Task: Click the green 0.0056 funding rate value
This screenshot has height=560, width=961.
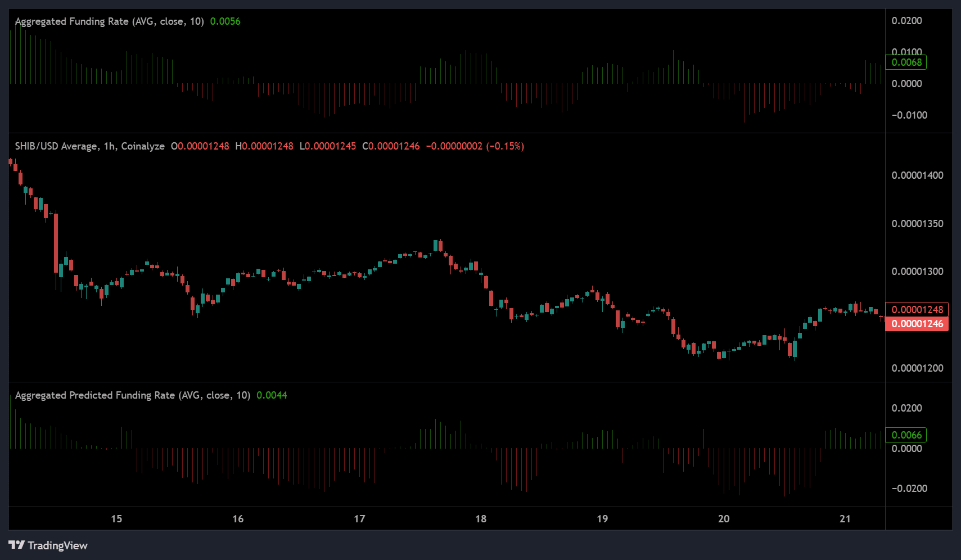Action: 225,21
